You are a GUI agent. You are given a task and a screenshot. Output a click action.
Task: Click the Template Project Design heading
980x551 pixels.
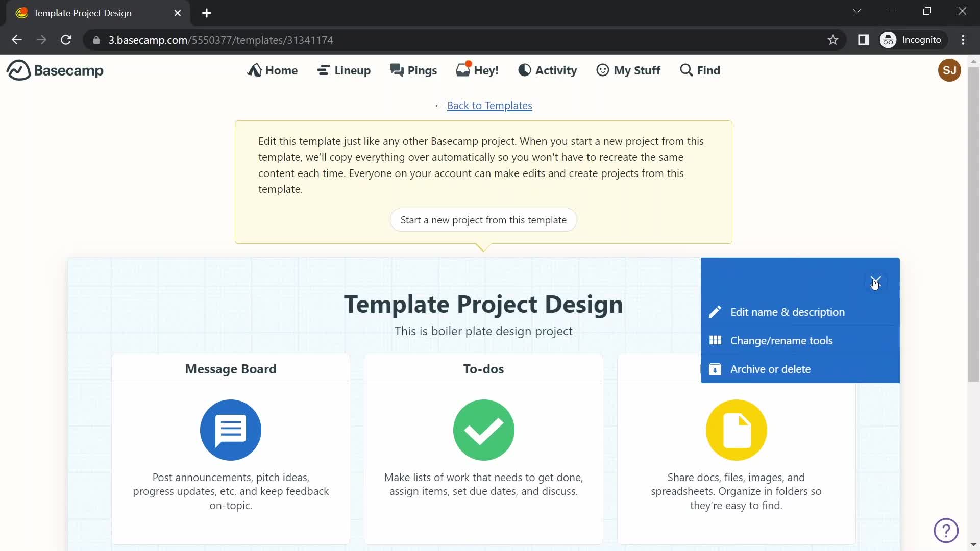[483, 304]
